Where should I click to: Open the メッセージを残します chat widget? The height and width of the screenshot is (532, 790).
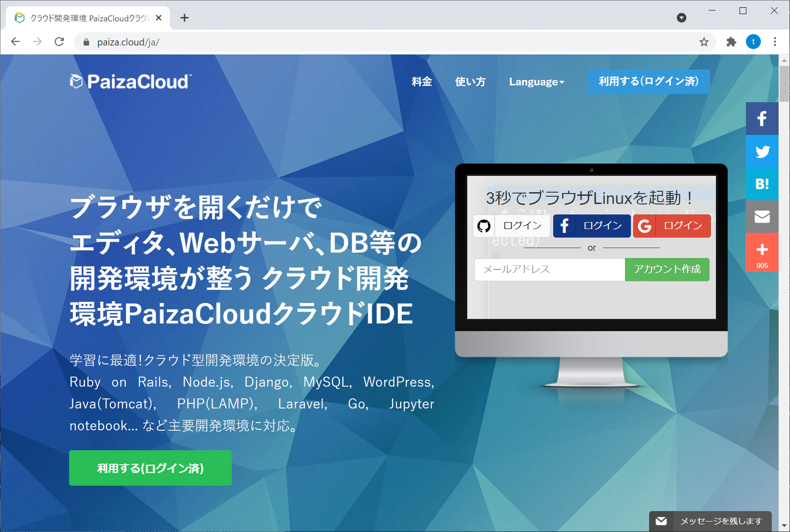tap(710, 521)
